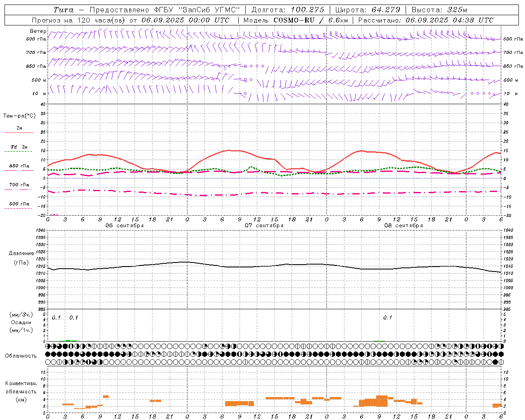Click the green dashed sample under Td 2м
Screen dimensions: 525x420
(18, 152)
